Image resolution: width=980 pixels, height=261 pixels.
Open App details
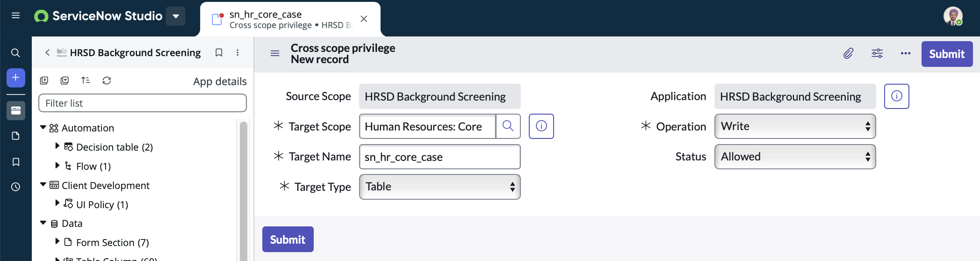pyautogui.click(x=220, y=81)
